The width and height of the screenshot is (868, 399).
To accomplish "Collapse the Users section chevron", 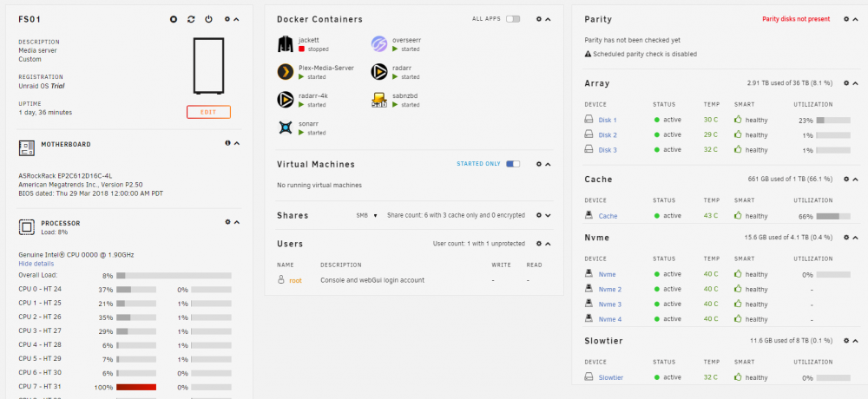I will pyautogui.click(x=548, y=244).
